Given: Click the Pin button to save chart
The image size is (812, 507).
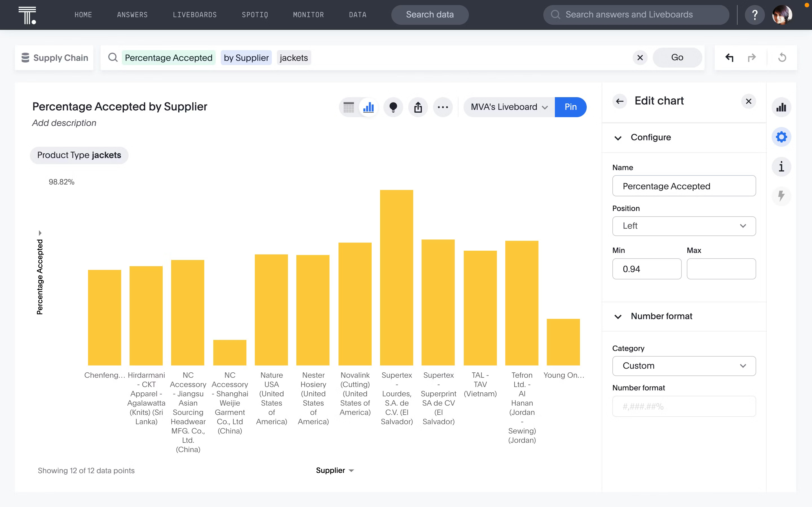Looking at the screenshot, I should click(x=570, y=107).
